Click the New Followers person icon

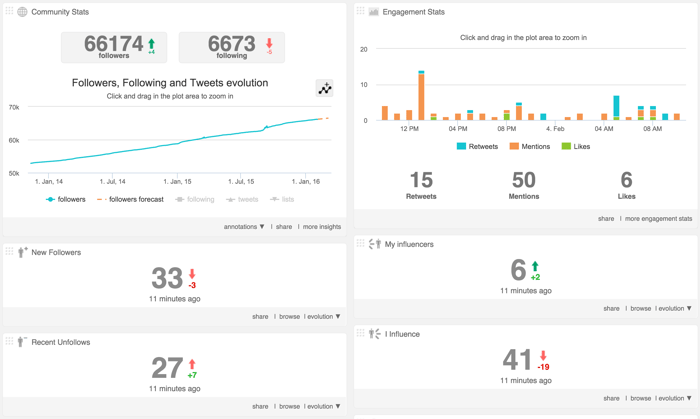(x=22, y=252)
